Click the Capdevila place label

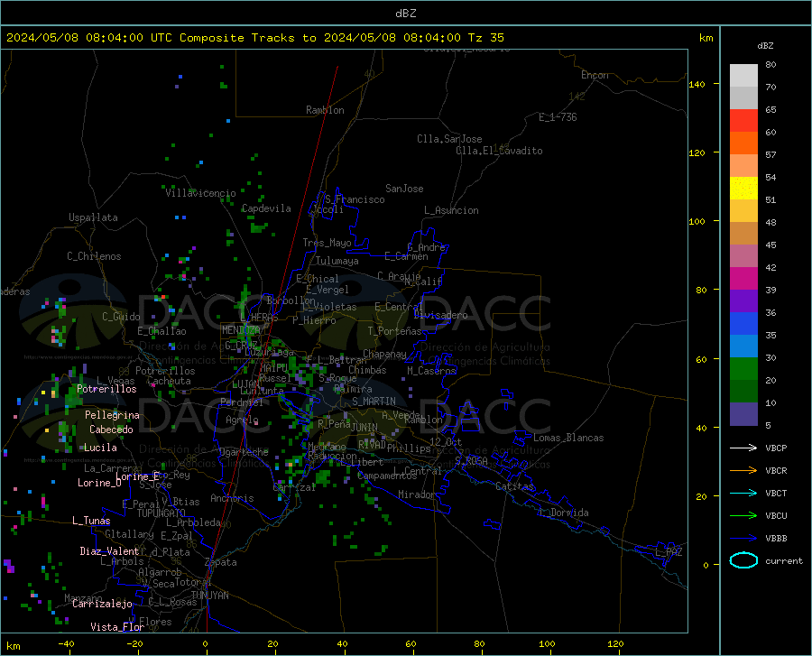(x=266, y=208)
